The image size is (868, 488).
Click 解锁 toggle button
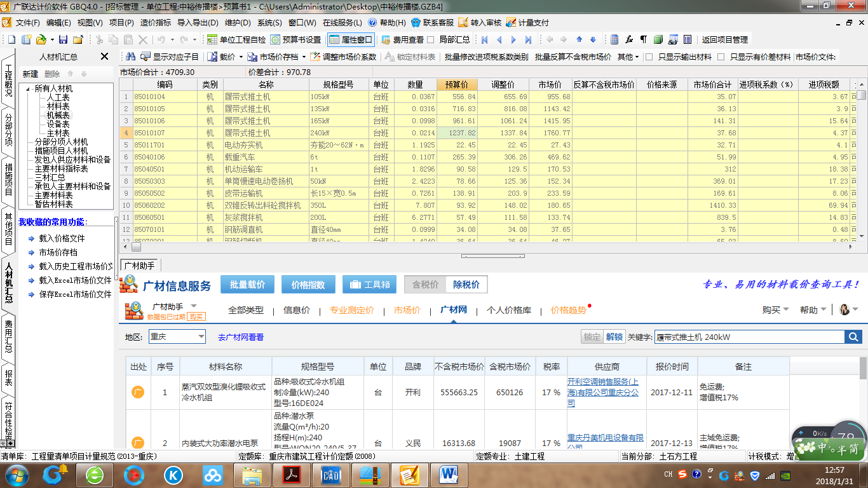click(x=614, y=337)
